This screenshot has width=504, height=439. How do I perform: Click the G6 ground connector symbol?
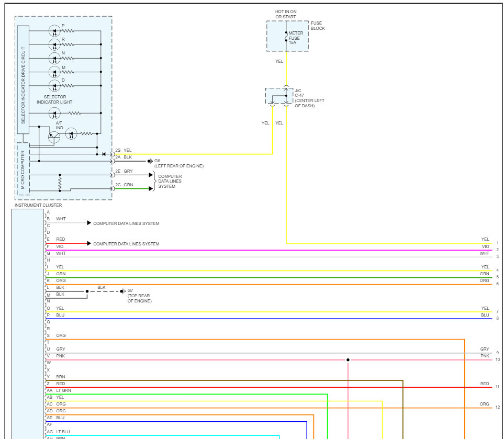point(149,160)
